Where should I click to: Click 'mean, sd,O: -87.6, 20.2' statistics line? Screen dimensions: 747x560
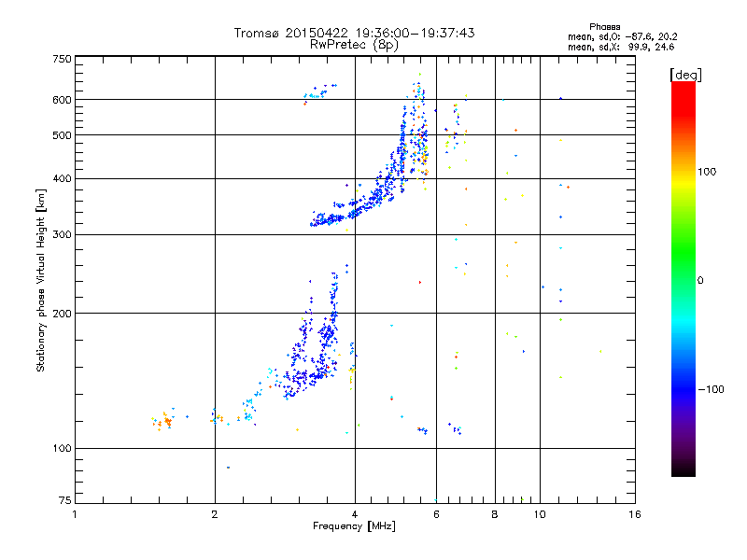click(622, 36)
